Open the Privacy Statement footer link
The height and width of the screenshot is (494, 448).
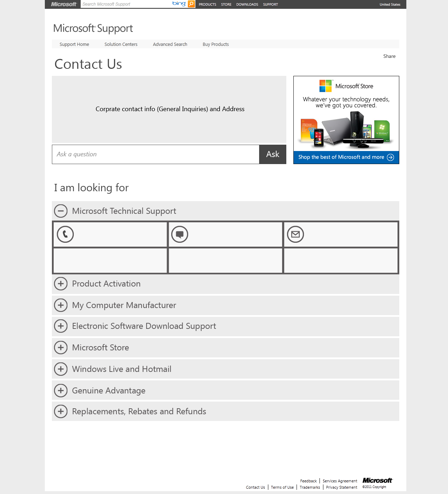click(x=341, y=487)
